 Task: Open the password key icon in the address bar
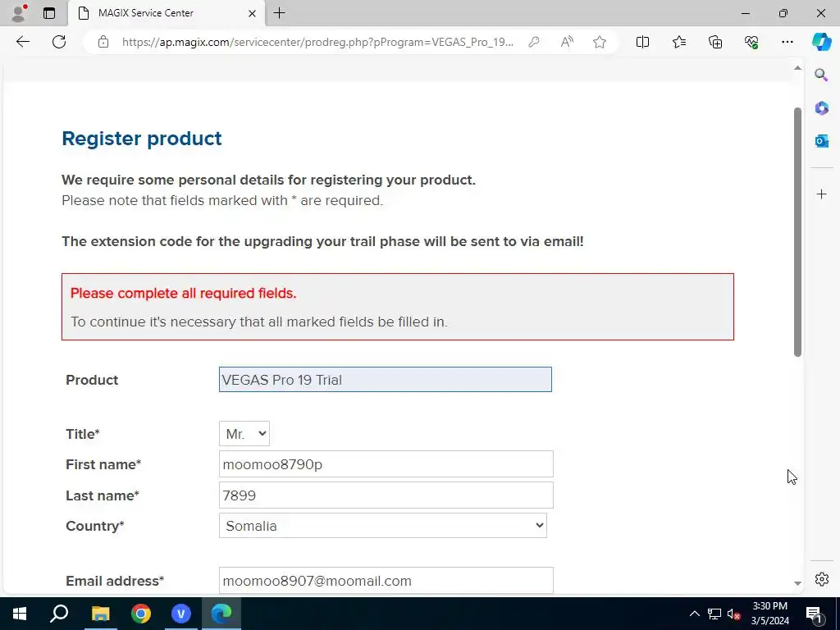533,42
